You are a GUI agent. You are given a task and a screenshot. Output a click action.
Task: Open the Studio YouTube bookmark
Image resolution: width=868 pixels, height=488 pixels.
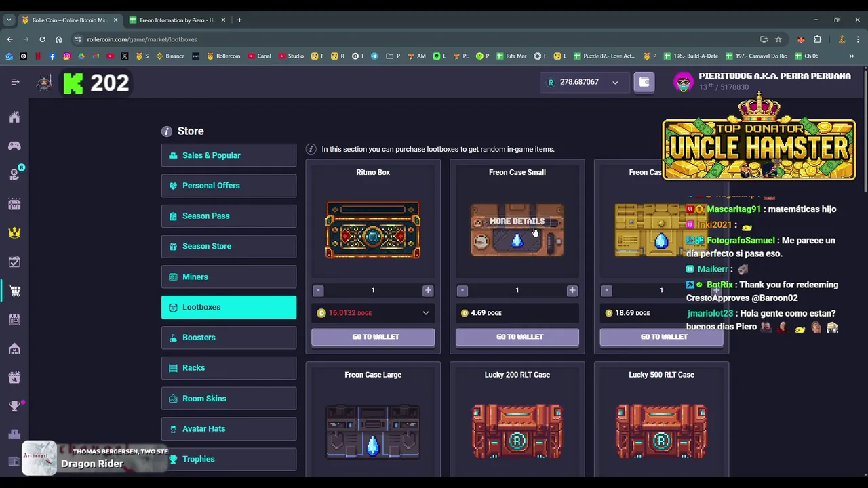pos(291,56)
